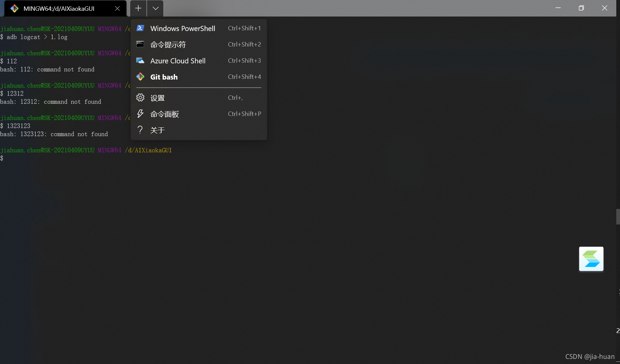Click the terminal vertical scrollbar thumb
This screenshot has width=620, height=364.
click(618, 217)
